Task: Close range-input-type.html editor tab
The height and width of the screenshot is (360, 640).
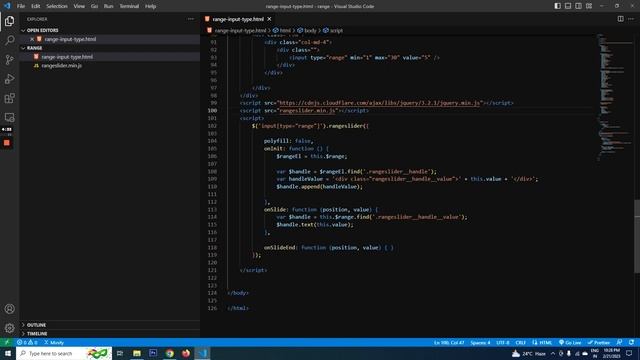Action: pos(269,19)
